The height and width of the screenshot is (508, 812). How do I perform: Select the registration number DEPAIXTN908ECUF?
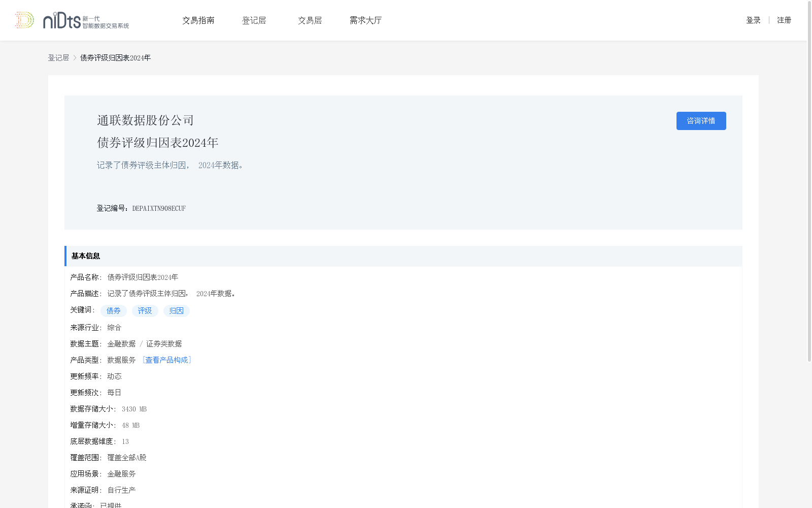[159, 208]
